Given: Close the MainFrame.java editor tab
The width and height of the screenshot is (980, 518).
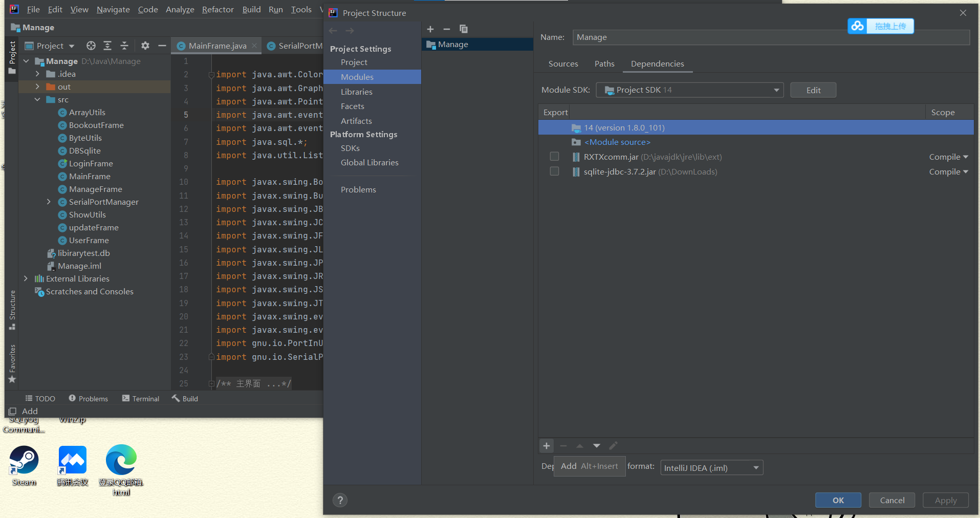Looking at the screenshot, I should tap(254, 46).
